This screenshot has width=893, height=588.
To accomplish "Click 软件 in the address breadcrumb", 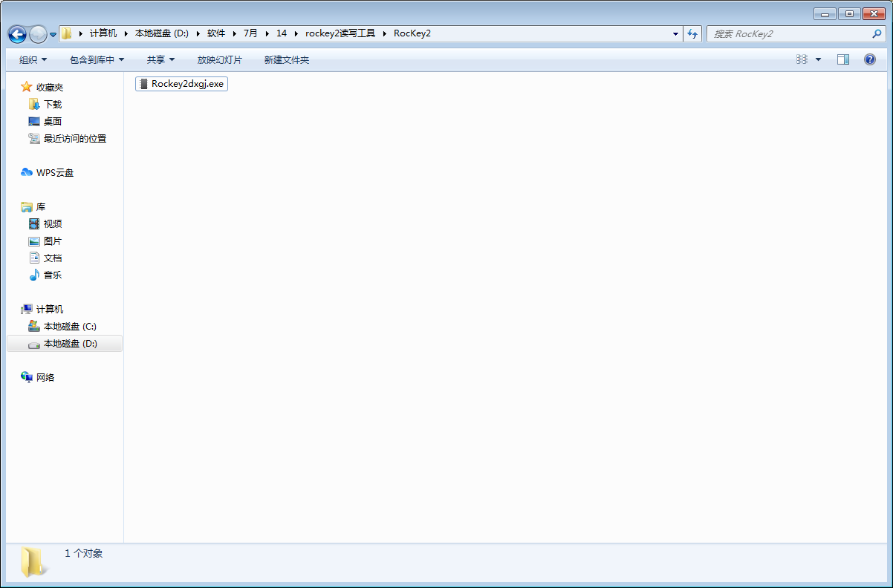I will pyautogui.click(x=216, y=33).
